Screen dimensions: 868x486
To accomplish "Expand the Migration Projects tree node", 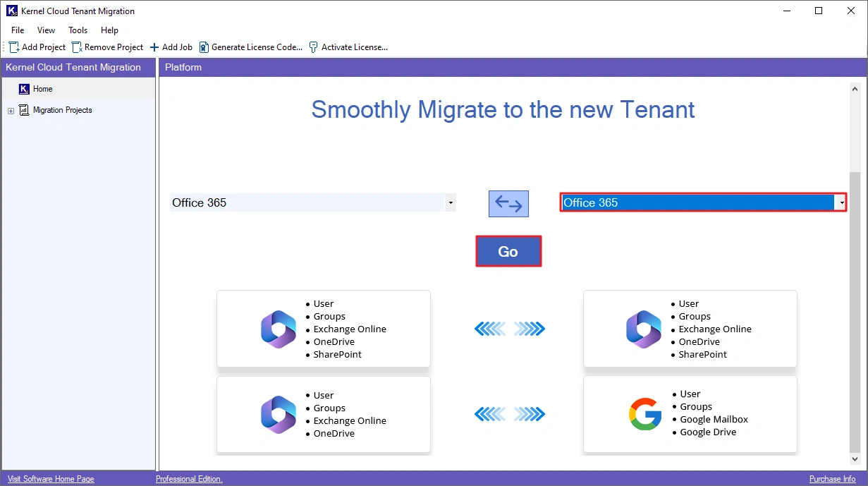I will (11, 111).
